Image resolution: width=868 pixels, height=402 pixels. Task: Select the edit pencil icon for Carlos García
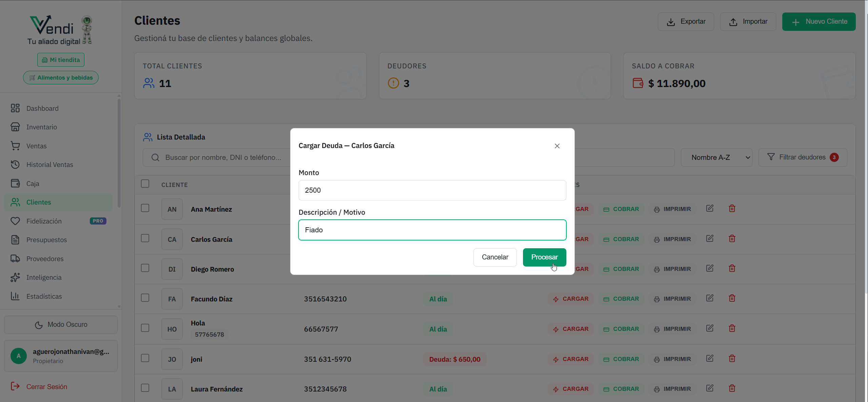pos(710,238)
